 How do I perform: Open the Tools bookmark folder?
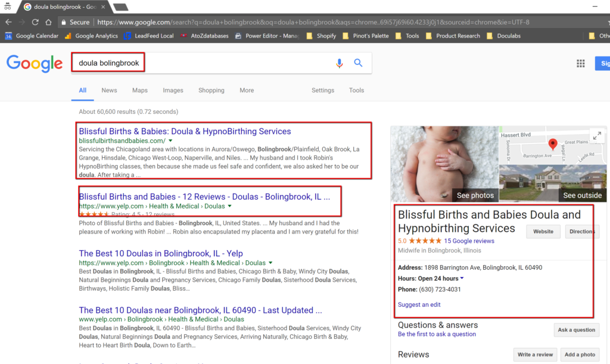tap(407, 36)
